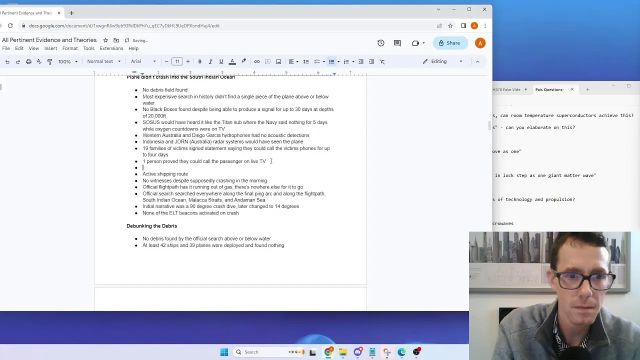Open the highlight color pen tool

(244, 62)
